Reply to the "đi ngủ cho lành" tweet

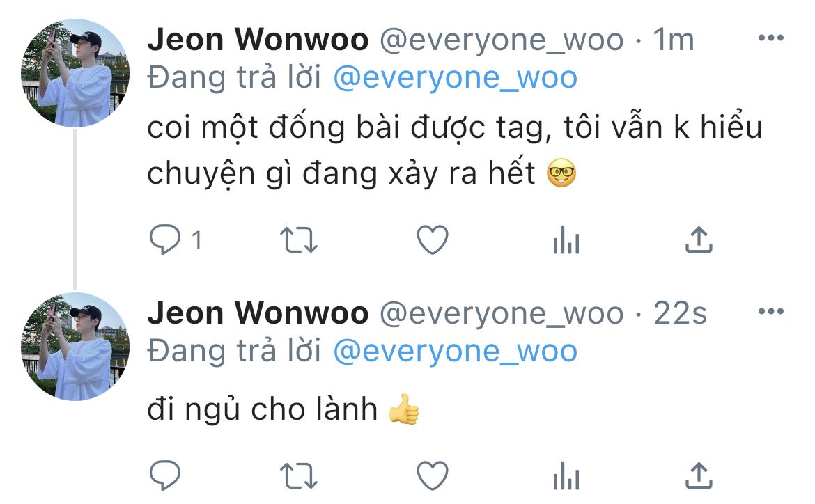click(x=165, y=475)
